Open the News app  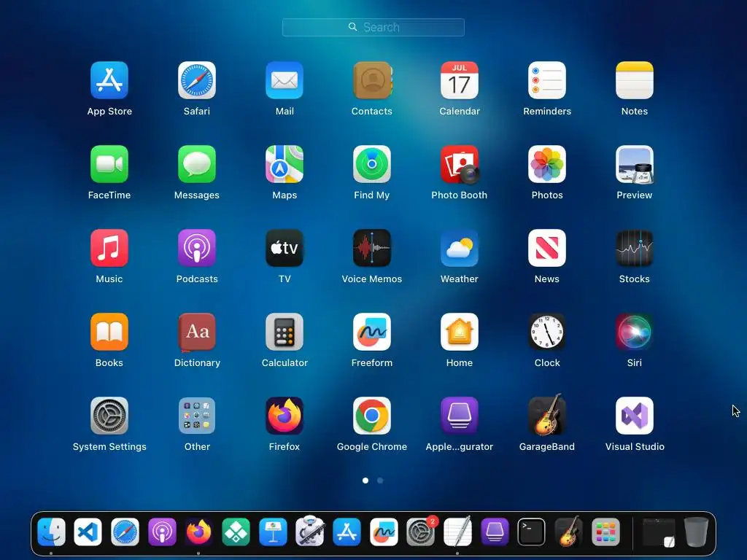click(x=547, y=248)
